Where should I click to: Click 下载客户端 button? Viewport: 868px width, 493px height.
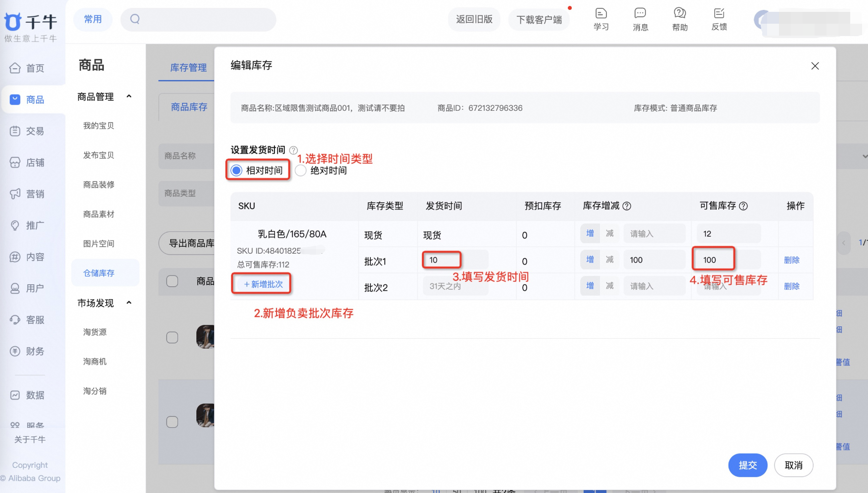[x=539, y=19]
